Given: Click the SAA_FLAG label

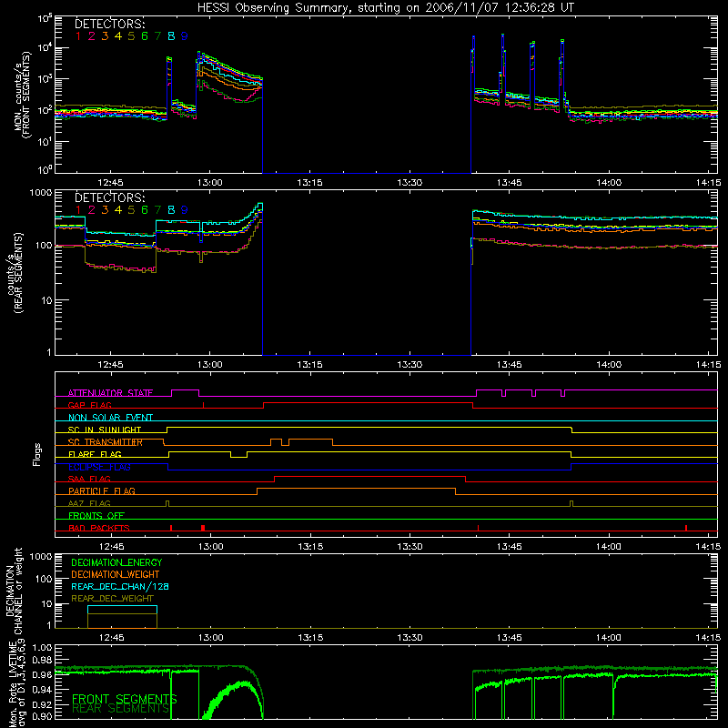Looking at the screenshot, I should click(89, 479).
